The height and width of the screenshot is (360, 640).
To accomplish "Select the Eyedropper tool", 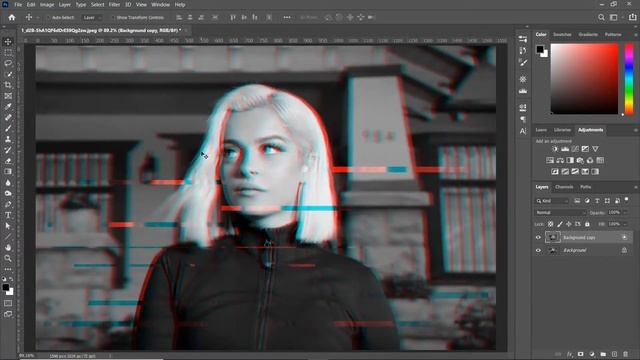I will tap(8, 107).
